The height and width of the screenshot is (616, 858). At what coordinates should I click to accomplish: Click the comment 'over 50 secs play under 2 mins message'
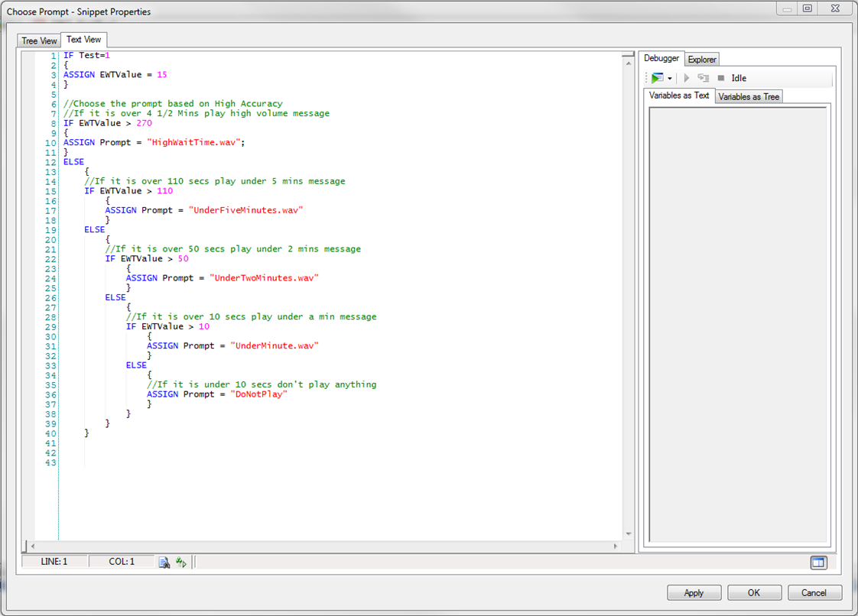point(233,249)
